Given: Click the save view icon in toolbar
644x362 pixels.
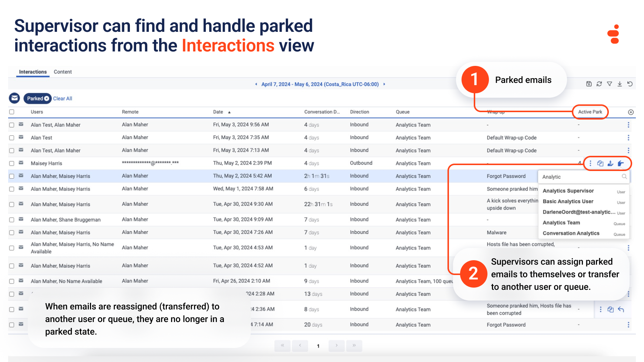Looking at the screenshot, I should pyautogui.click(x=589, y=84).
